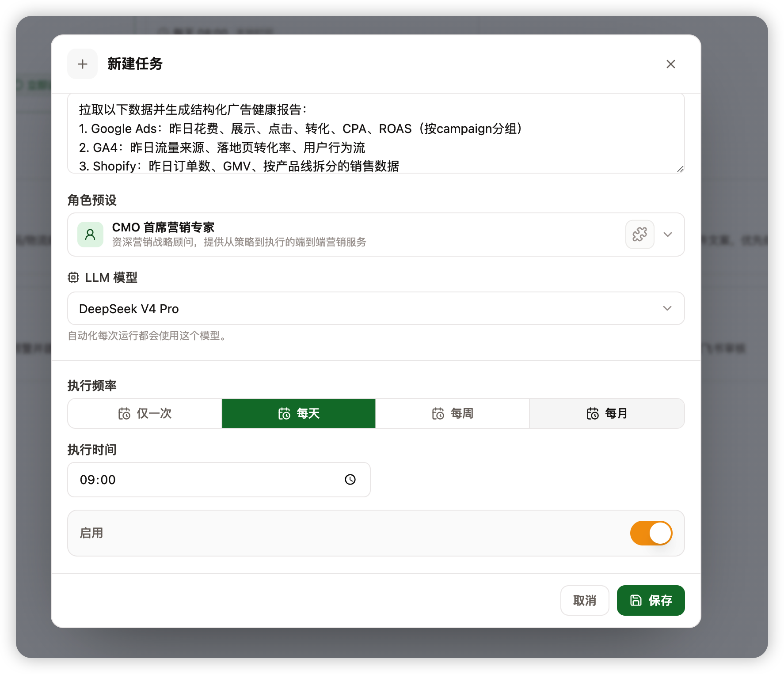Click the 启用 label text
The width and height of the screenshot is (784, 674).
91,533
